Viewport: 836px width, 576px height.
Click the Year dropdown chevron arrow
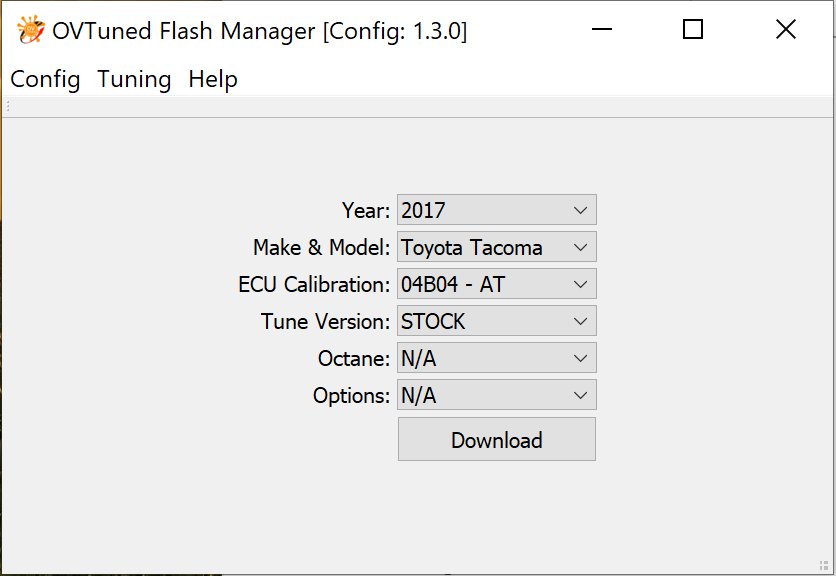[x=581, y=210]
